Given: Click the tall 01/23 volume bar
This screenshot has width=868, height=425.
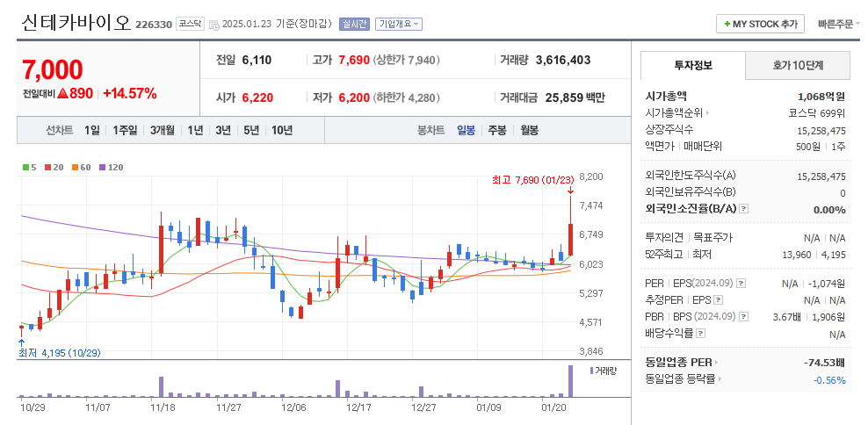Looking at the screenshot, I should [x=570, y=381].
